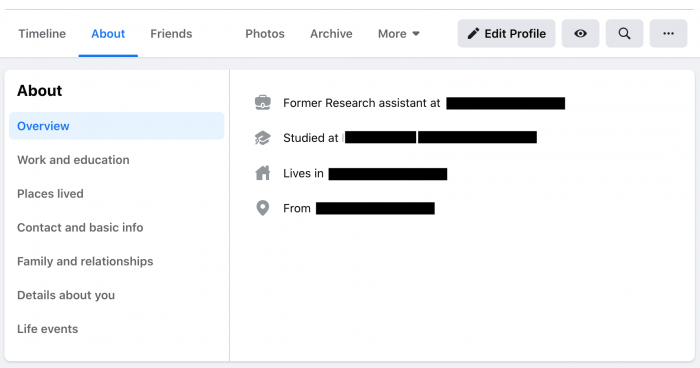This screenshot has width=700, height=368.
Task: Click the Former Research assistant at text
Action: tap(362, 103)
